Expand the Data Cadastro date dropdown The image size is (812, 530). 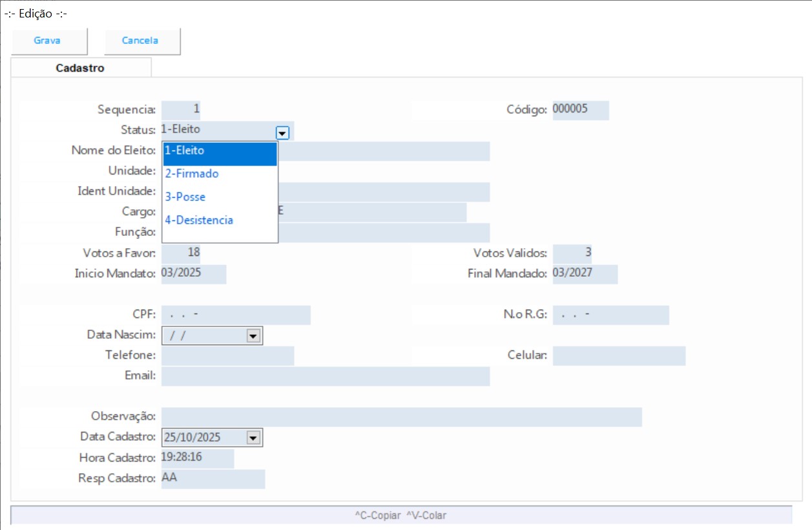(253, 438)
